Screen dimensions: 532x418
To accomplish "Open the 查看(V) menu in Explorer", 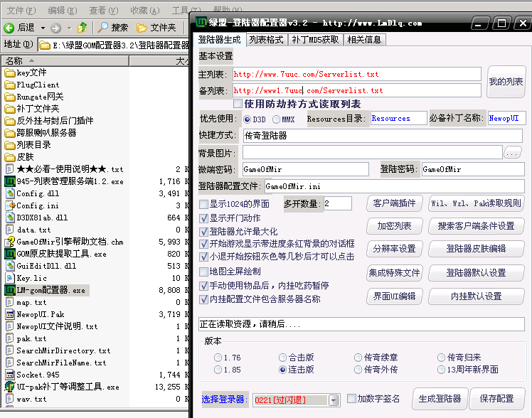I will coord(103,11).
